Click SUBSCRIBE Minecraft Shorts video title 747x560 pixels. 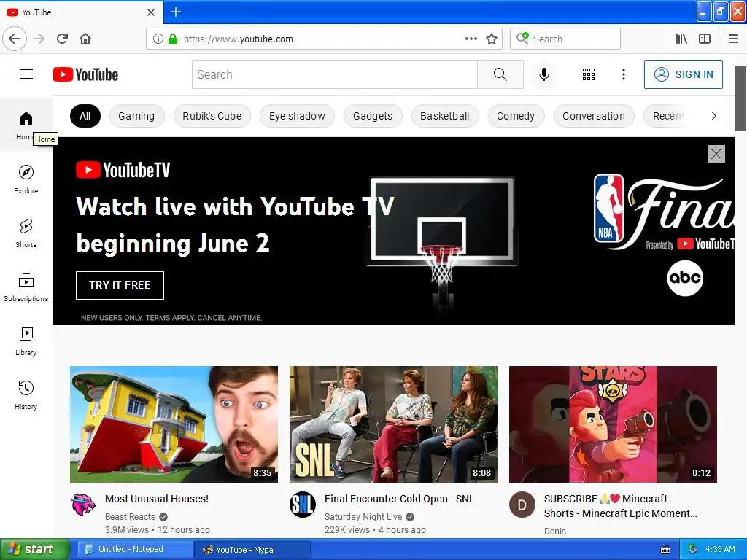[x=620, y=506]
